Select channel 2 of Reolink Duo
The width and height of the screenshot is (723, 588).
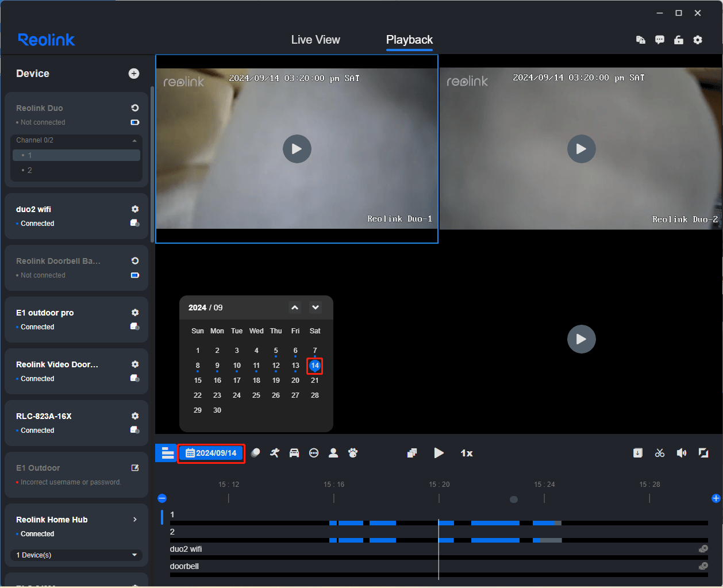(x=76, y=170)
